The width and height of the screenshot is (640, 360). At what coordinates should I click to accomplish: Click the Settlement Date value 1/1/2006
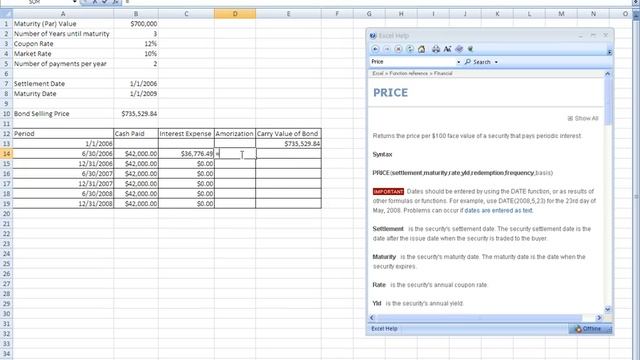(x=136, y=84)
